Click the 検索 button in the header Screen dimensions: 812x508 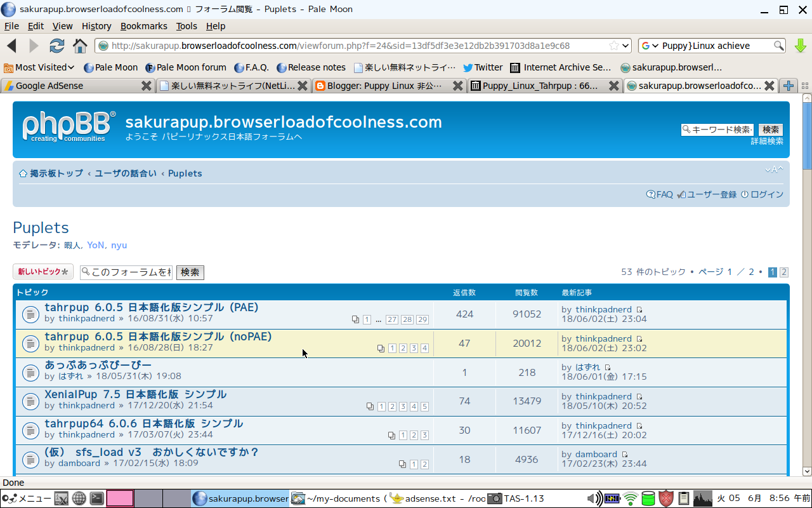770,130
